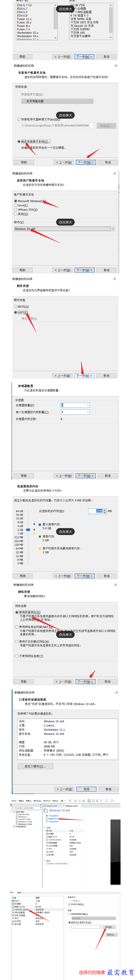
Task: Open the 无可用驱动器 drive dropdown
Action: (x=57, y=101)
